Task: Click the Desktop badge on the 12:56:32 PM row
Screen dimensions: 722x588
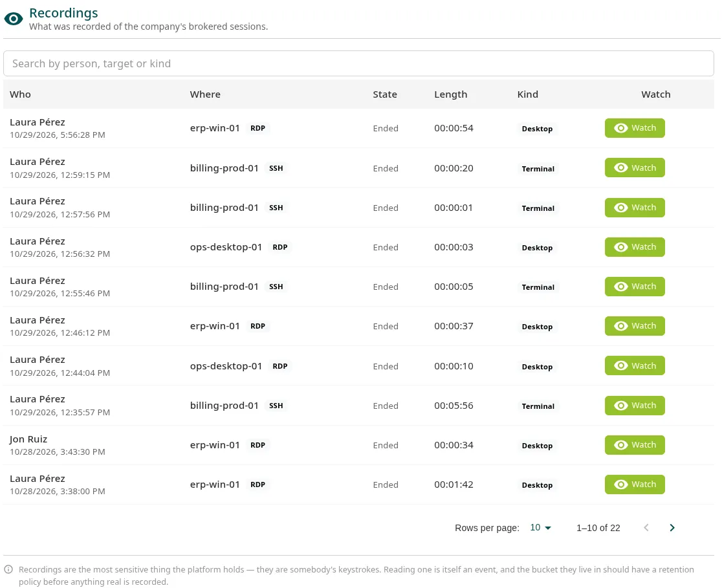Action: (537, 248)
